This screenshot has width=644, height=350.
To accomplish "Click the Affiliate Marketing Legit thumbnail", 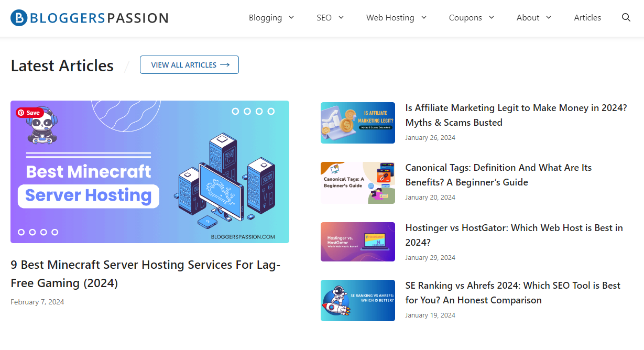I will tap(357, 123).
